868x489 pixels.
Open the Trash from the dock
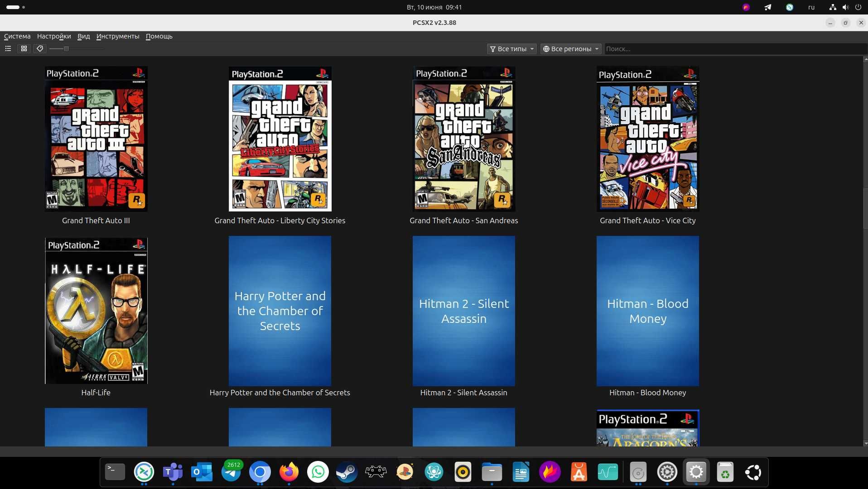pyautogui.click(x=725, y=472)
